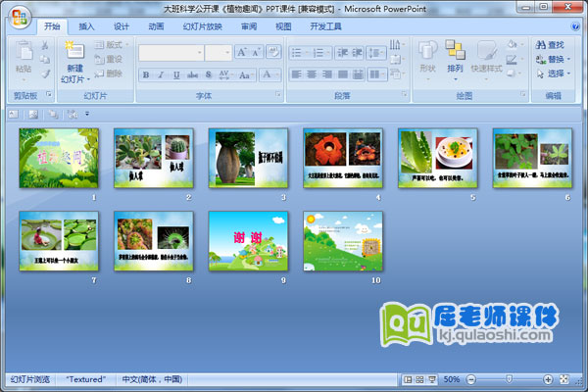The image size is (588, 392).
Task: Select slide 4 red flower thumbnail
Action: tap(343, 158)
